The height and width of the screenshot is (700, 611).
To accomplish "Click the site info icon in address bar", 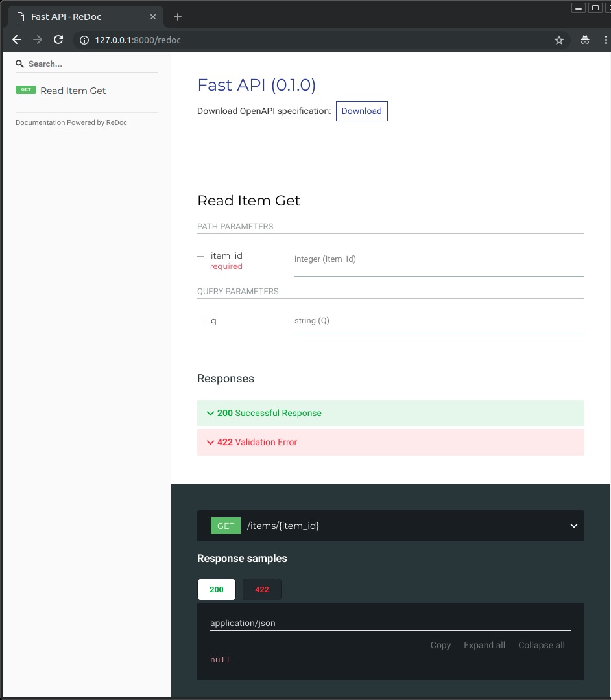I will pyautogui.click(x=84, y=40).
